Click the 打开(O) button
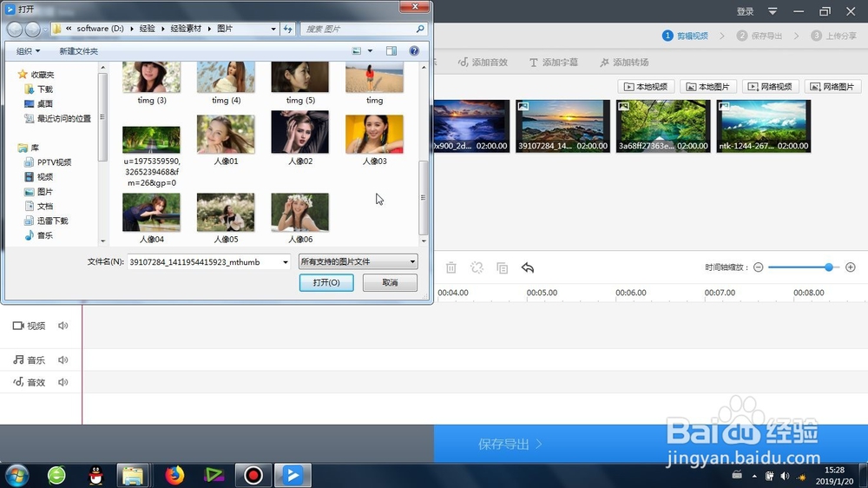Screen dimensions: 868x488 326,282
